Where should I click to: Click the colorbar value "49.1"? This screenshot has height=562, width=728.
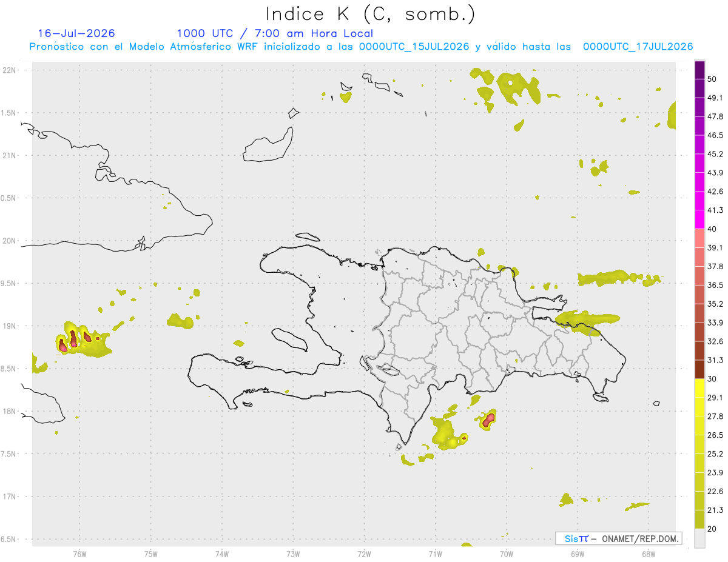[715, 98]
